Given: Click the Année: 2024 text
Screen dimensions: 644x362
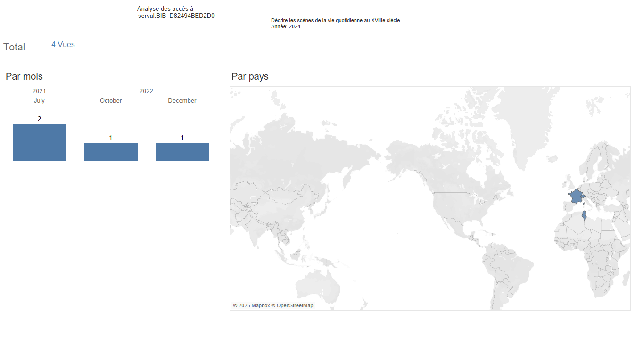Looking at the screenshot, I should (x=286, y=26).
